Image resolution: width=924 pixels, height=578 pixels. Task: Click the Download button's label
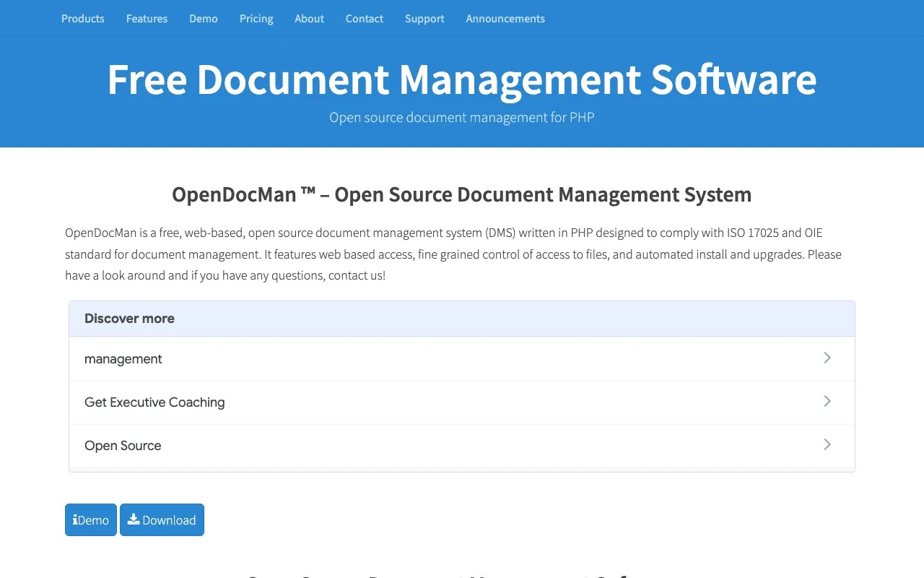169,520
